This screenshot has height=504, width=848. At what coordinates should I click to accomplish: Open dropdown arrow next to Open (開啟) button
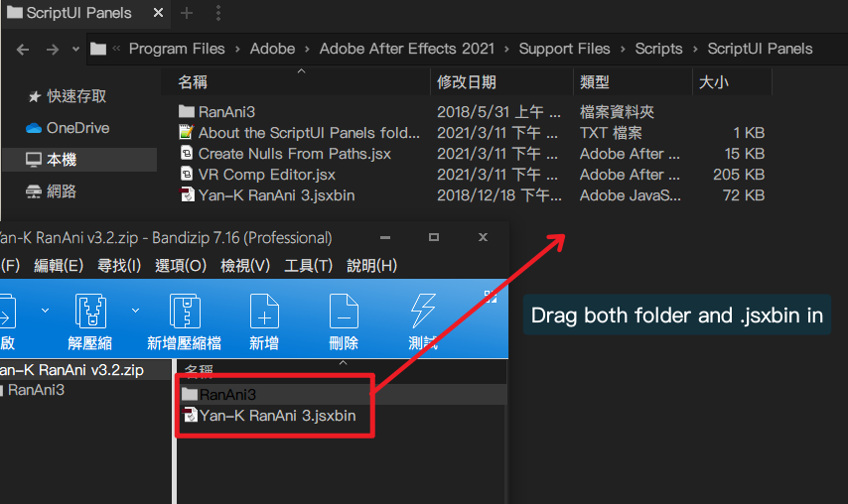(x=45, y=311)
